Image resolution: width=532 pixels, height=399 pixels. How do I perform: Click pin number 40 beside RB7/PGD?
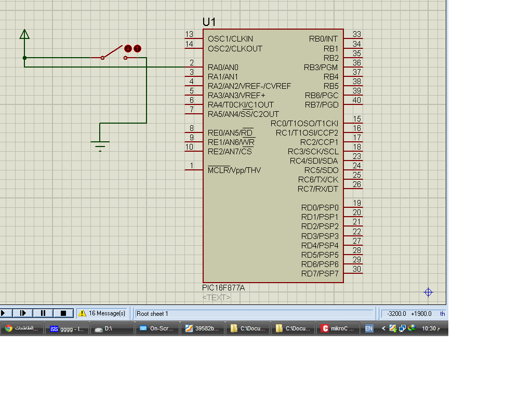click(357, 100)
